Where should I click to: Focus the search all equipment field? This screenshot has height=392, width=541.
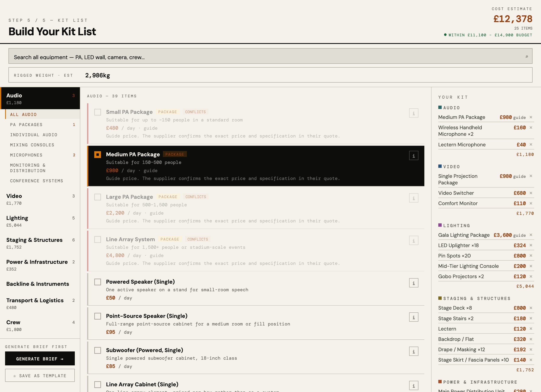tap(270, 56)
